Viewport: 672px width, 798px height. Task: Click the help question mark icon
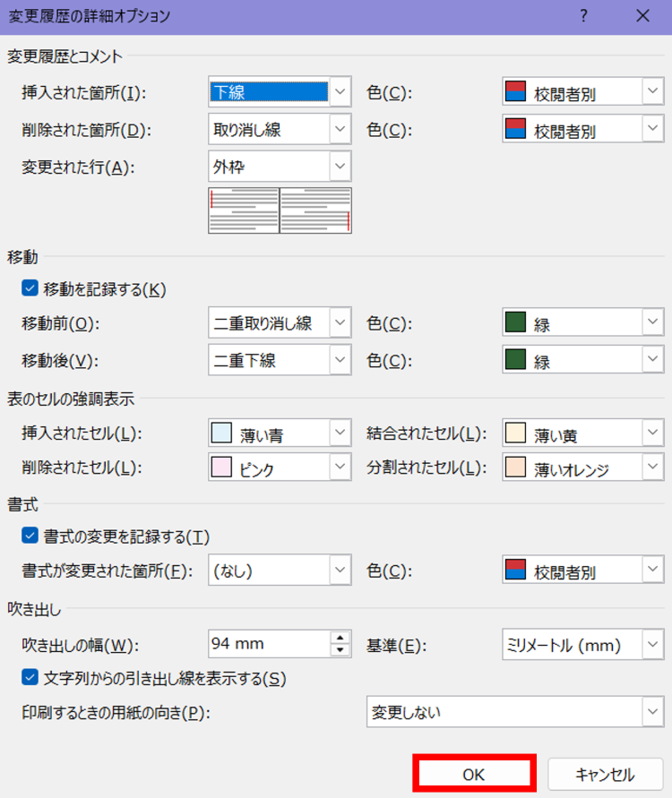(583, 16)
